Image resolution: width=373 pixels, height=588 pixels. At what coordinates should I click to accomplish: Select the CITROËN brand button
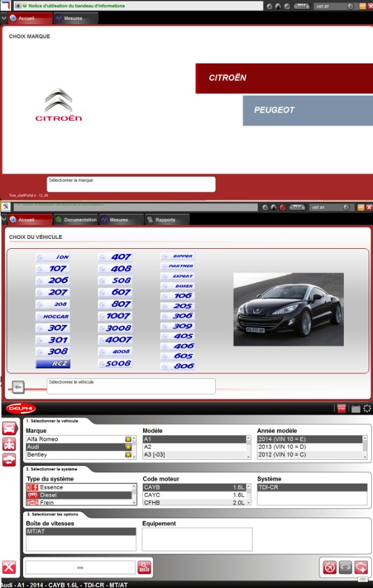click(x=284, y=78)
